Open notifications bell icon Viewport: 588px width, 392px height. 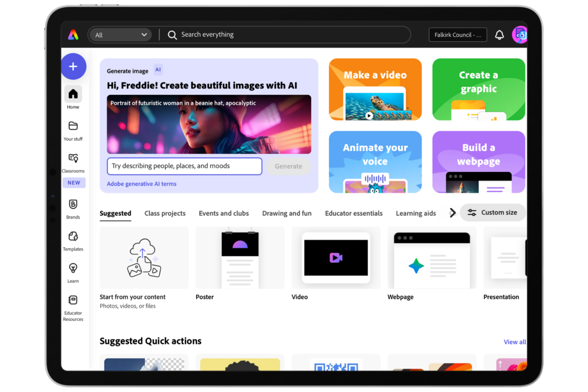point(499,35)
